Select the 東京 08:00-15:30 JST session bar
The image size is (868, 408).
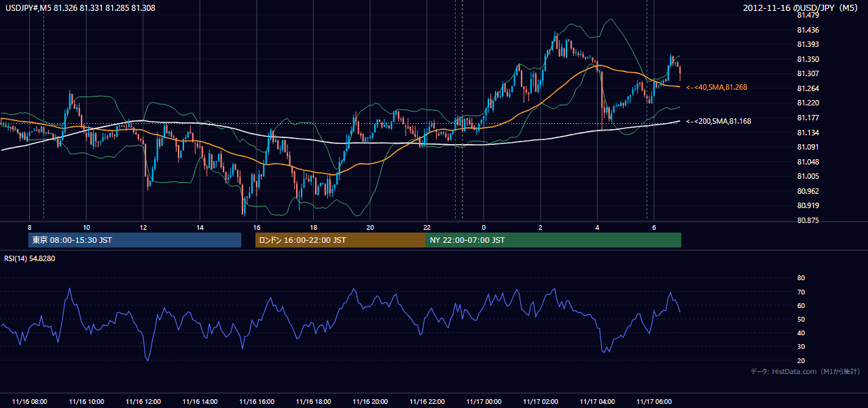click(135, 240)
